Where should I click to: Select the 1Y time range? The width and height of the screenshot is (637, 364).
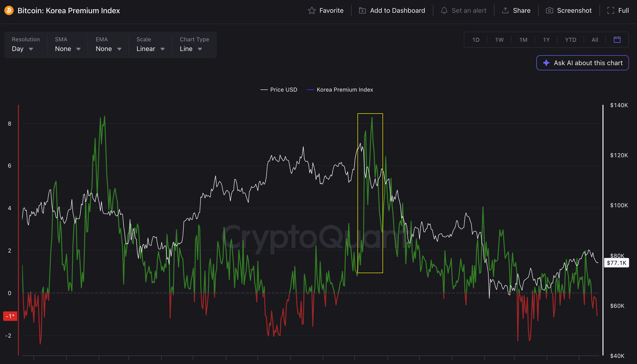pyautogui.click(x=547, y=40)
